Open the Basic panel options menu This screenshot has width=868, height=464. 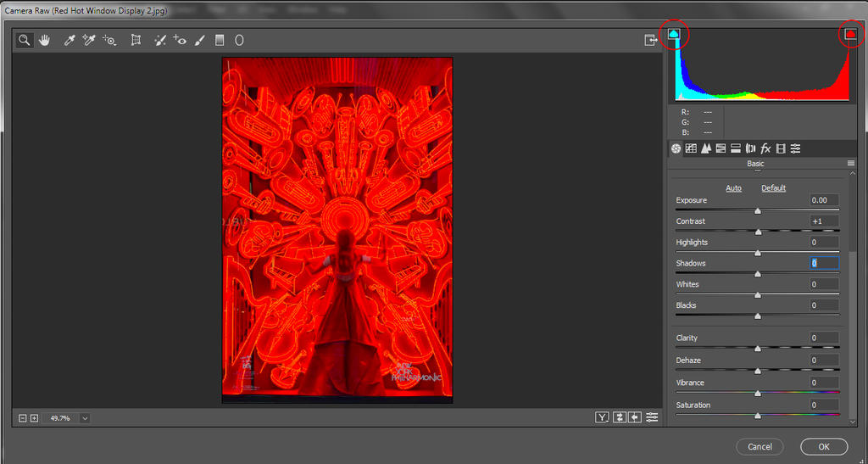[x=850, y=164]
